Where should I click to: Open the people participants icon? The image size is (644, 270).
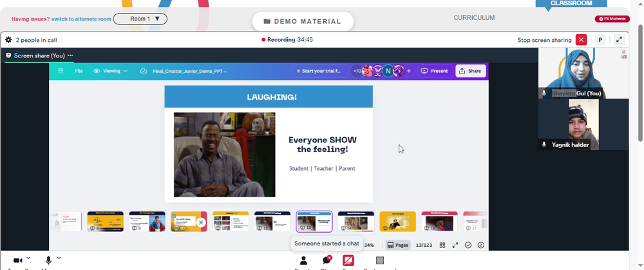303,260
